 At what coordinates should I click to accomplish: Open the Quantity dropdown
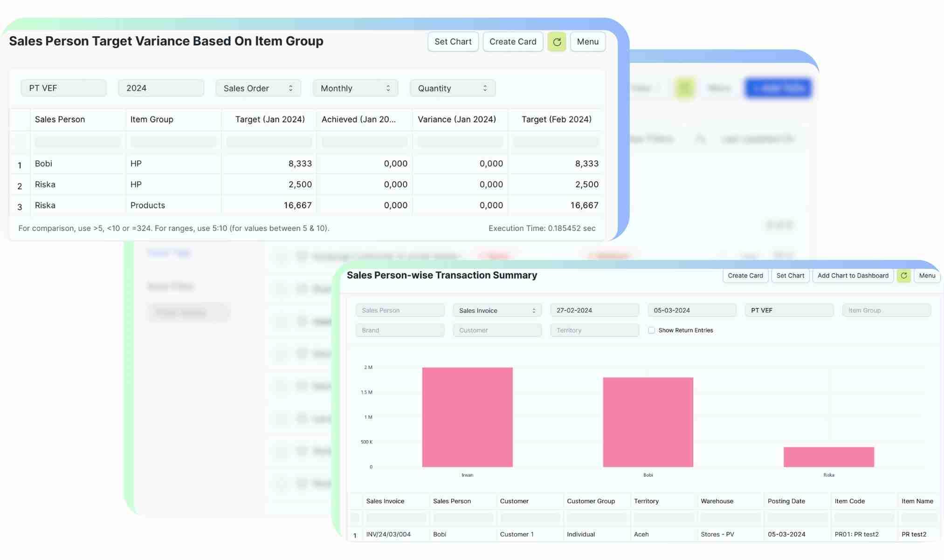tap(452, 89)
